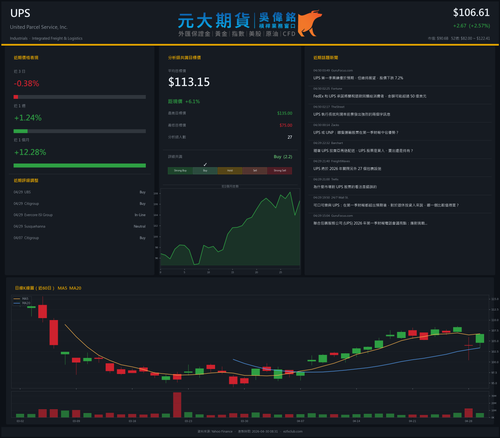Open the 24/7 Wall St. UPS headline

386,205
